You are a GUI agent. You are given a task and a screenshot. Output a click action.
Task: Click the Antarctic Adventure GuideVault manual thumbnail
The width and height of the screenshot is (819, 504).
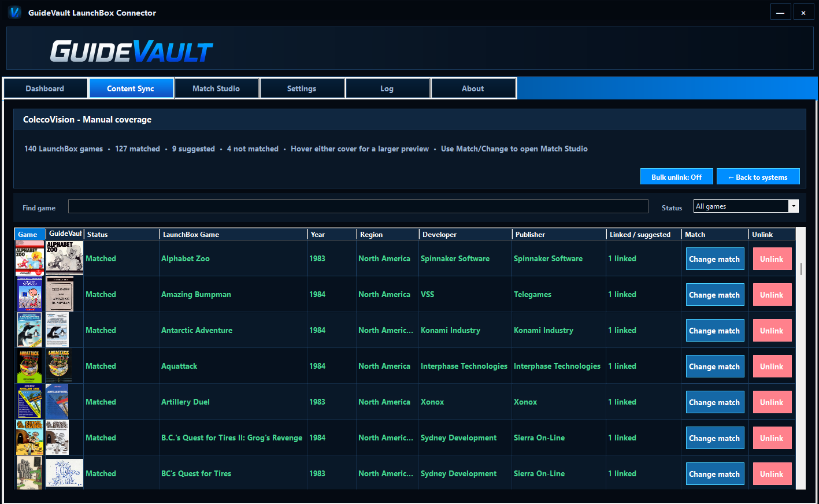pyautogui.click(x=57, y=330)
